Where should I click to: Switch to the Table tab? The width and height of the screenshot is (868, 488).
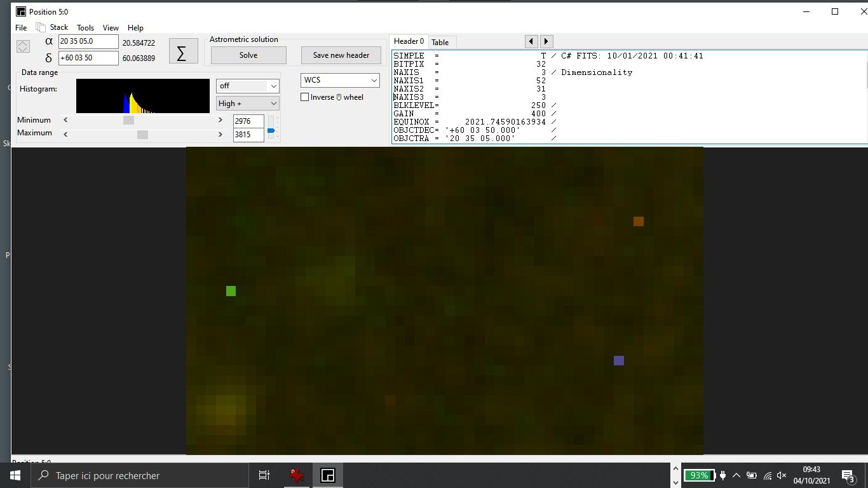tap(440, 43)
